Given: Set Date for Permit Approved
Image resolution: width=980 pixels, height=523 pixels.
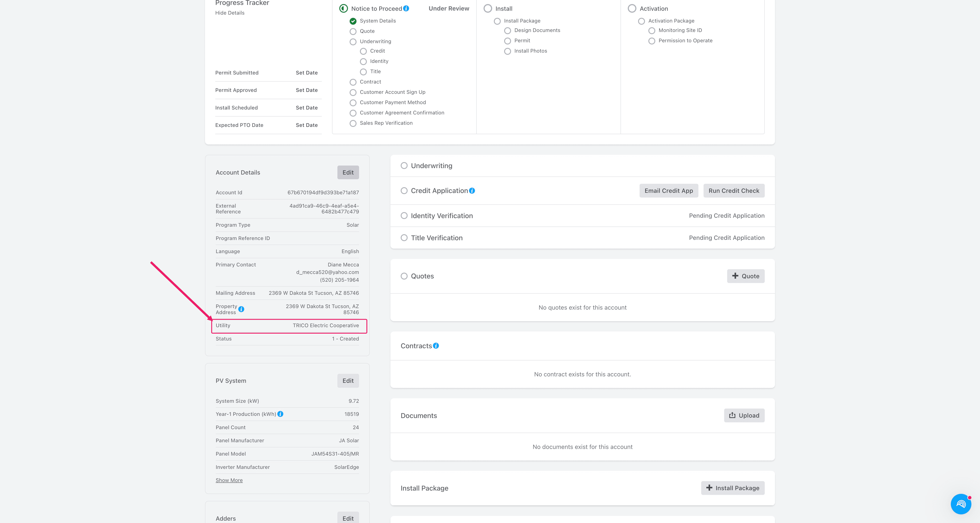Looking at the screenshot, I should pyautogui.click(x=307, y=90).
